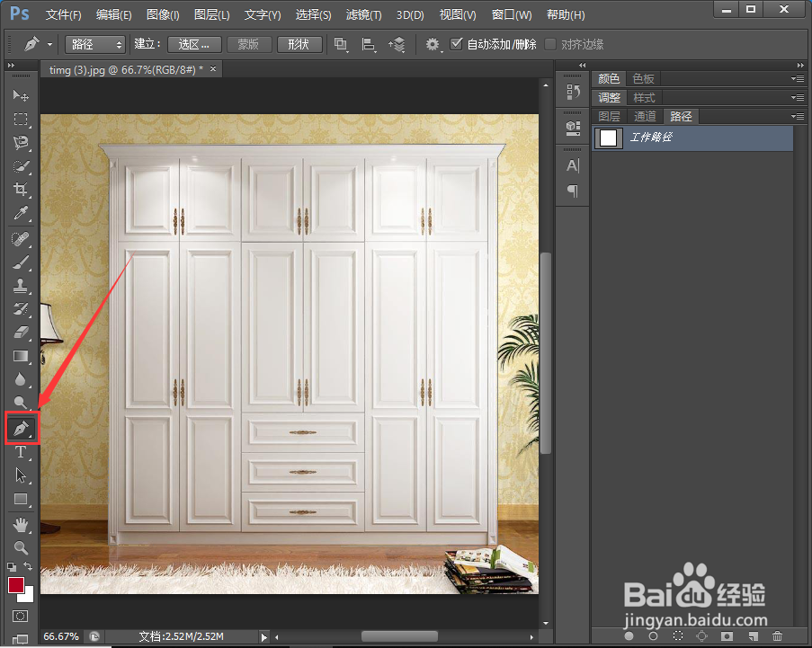Select the Clone Stamp tool
Image resolution: width=812 pixels, height=648 pixels.
(x=21, y=286)
